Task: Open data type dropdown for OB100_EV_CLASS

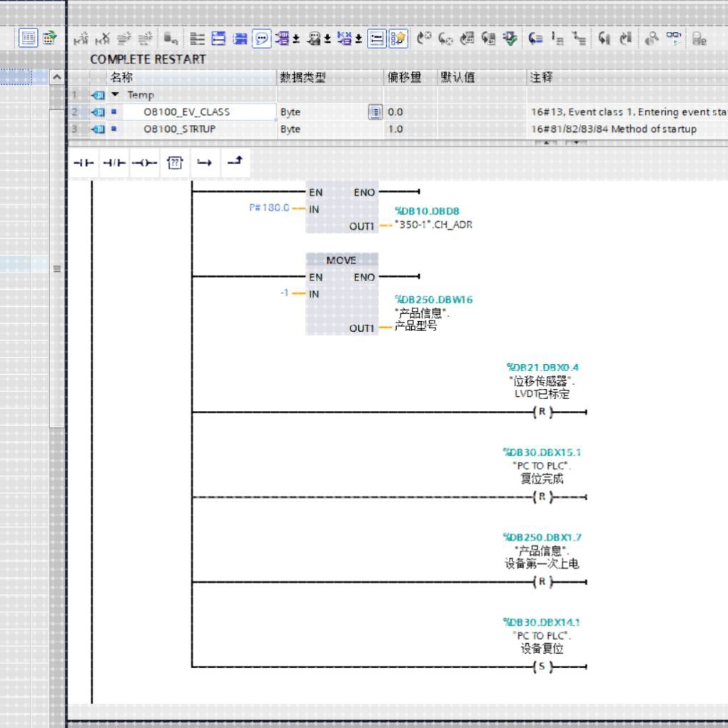Action: (375, 112)
